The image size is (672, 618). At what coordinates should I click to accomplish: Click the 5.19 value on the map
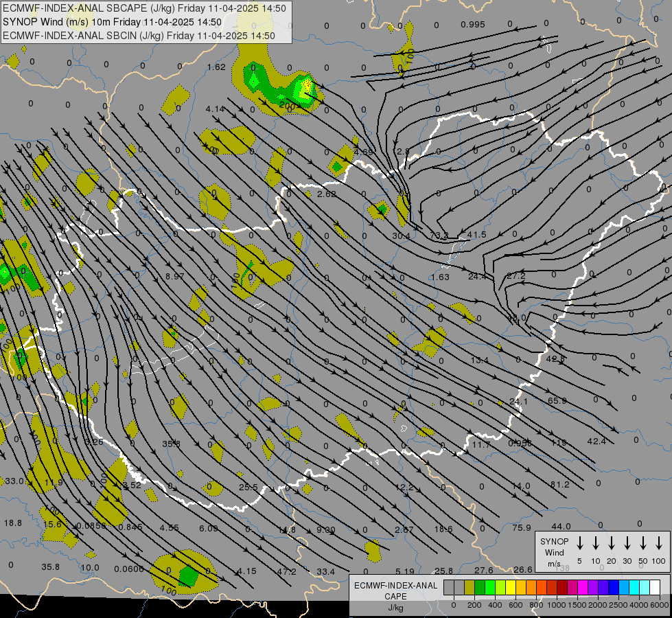tap(405, 571)
